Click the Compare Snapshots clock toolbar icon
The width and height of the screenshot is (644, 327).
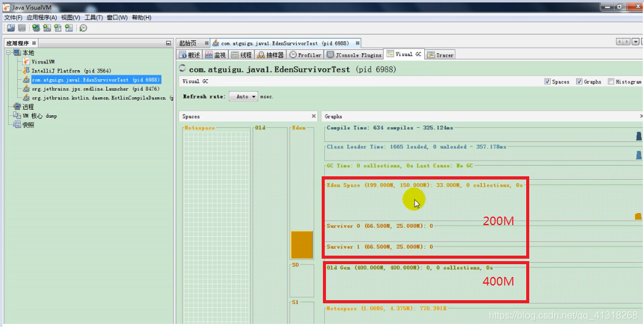pos(84,28)
